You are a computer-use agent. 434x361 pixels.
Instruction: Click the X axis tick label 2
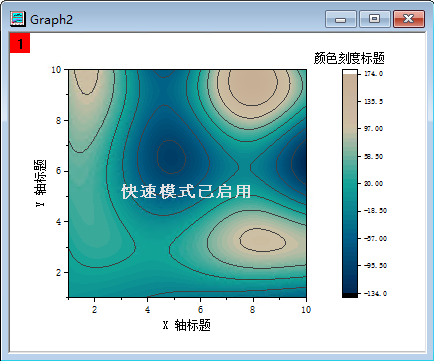coord(94,310)
